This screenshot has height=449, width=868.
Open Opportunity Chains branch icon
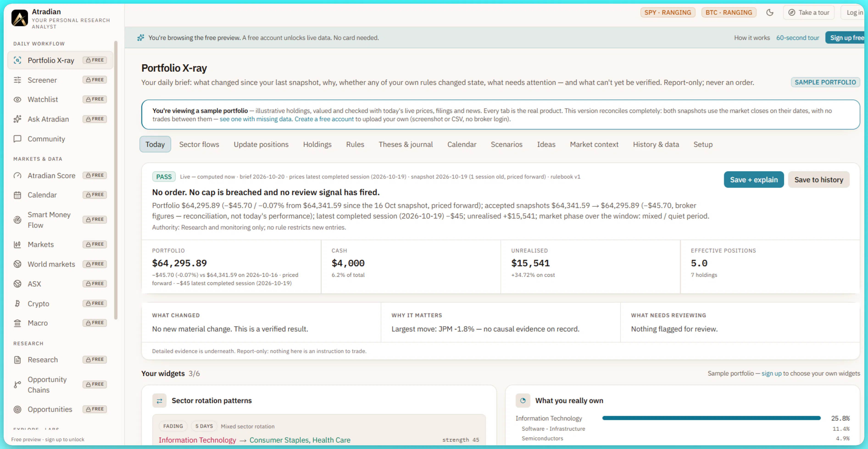pyautogui.click(x=17, y=385)
